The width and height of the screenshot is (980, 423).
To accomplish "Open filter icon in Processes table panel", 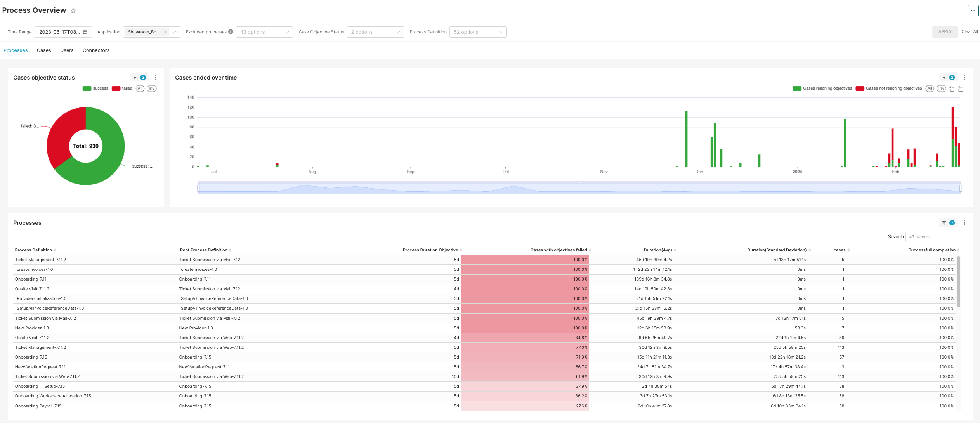I will [x=944, y=223].
